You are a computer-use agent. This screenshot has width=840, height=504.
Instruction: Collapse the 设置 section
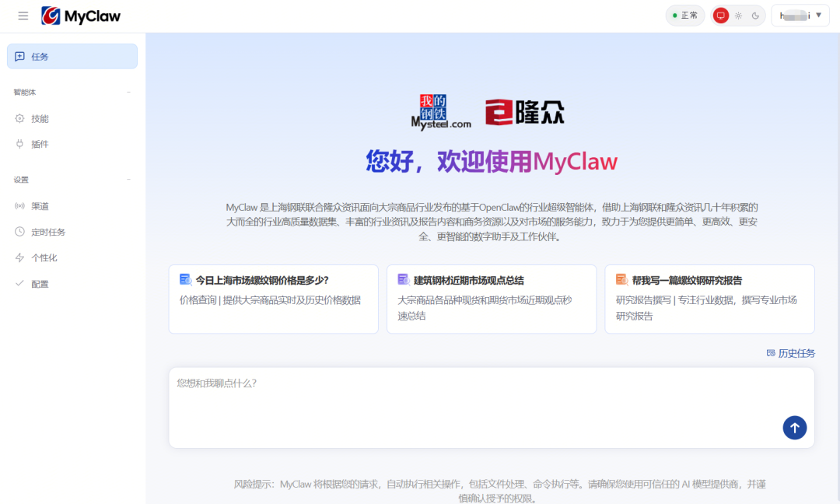coord(128,180)
